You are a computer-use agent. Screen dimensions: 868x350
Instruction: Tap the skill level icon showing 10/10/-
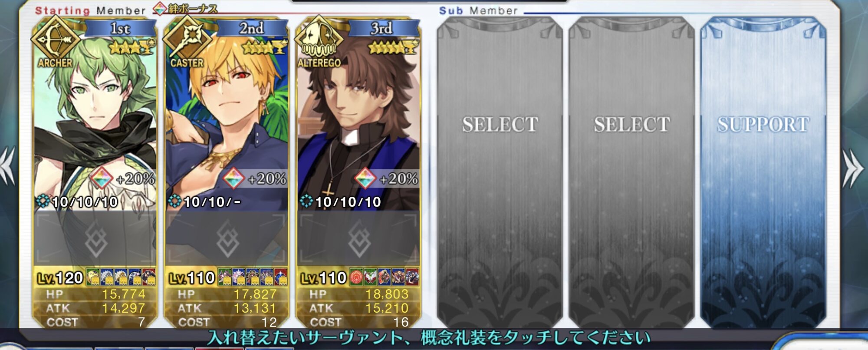174,201
